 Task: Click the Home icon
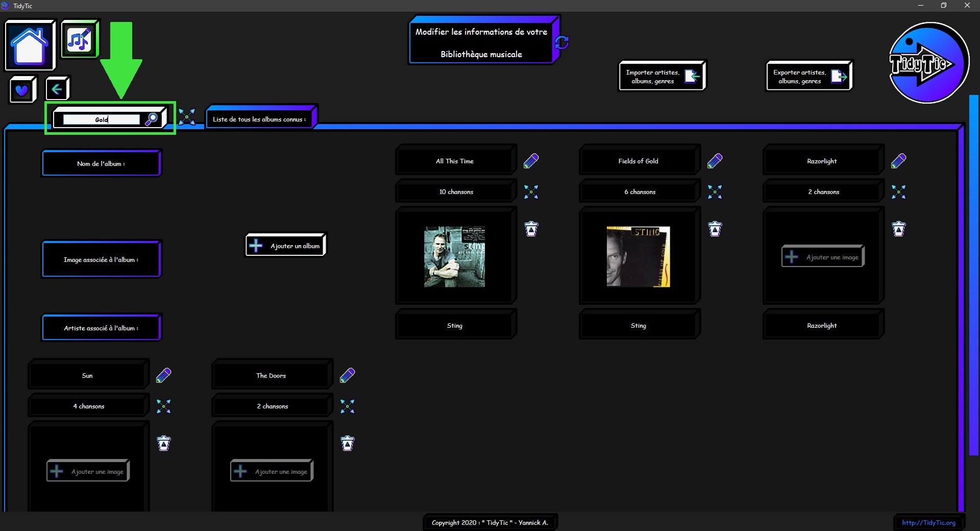30,45
